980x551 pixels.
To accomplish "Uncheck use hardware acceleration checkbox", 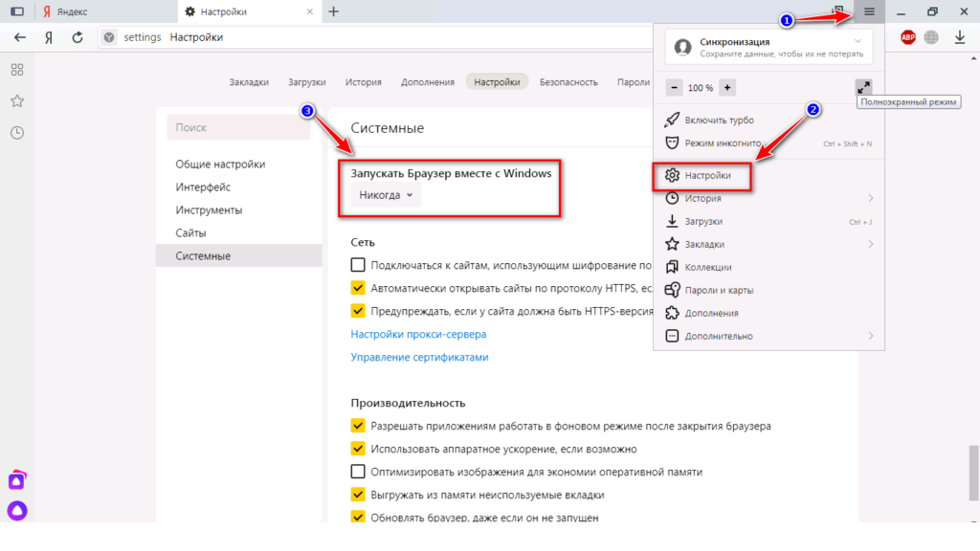I will pos(358,449).
